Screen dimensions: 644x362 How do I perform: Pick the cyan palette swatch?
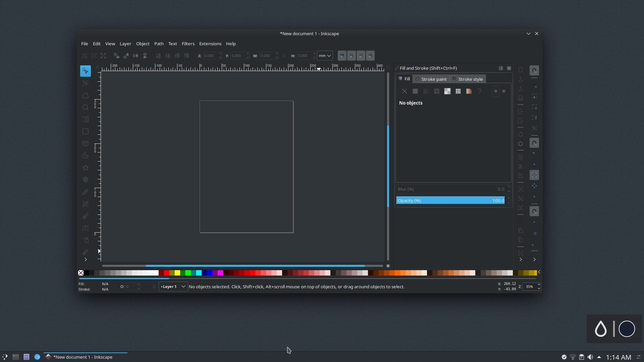click(199, 273)
